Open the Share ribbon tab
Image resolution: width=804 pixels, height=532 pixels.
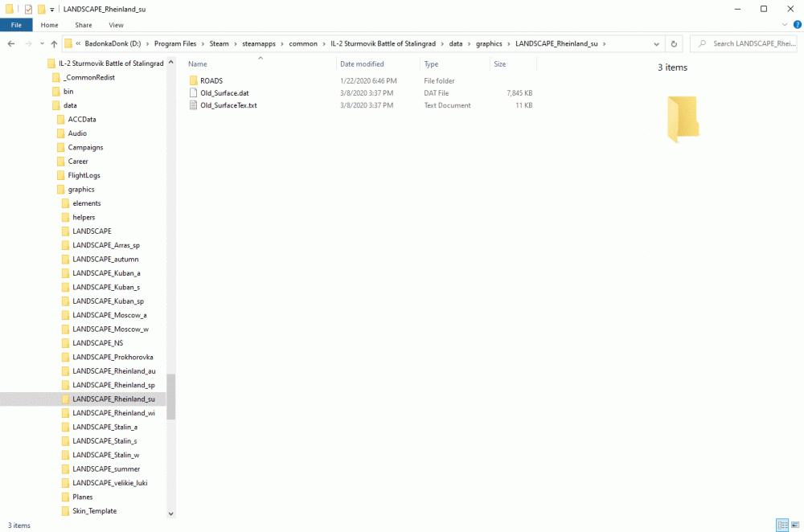[84, 25]
